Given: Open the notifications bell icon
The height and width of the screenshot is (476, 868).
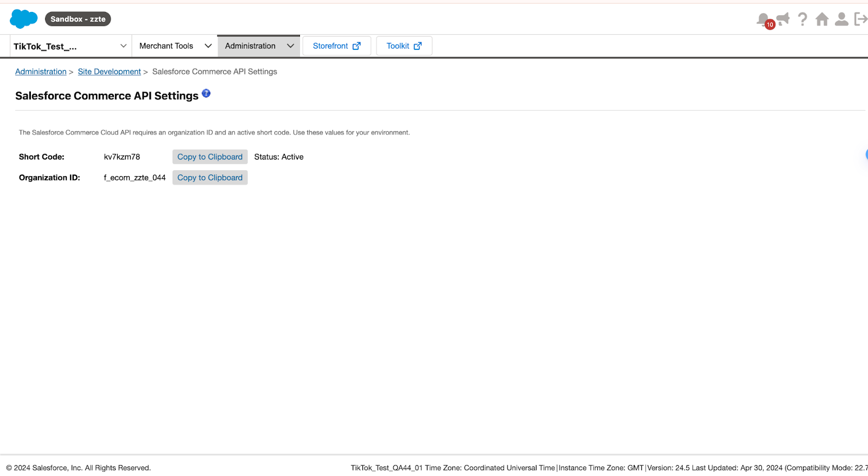Looking at the screenshot, I should [763, 20].
